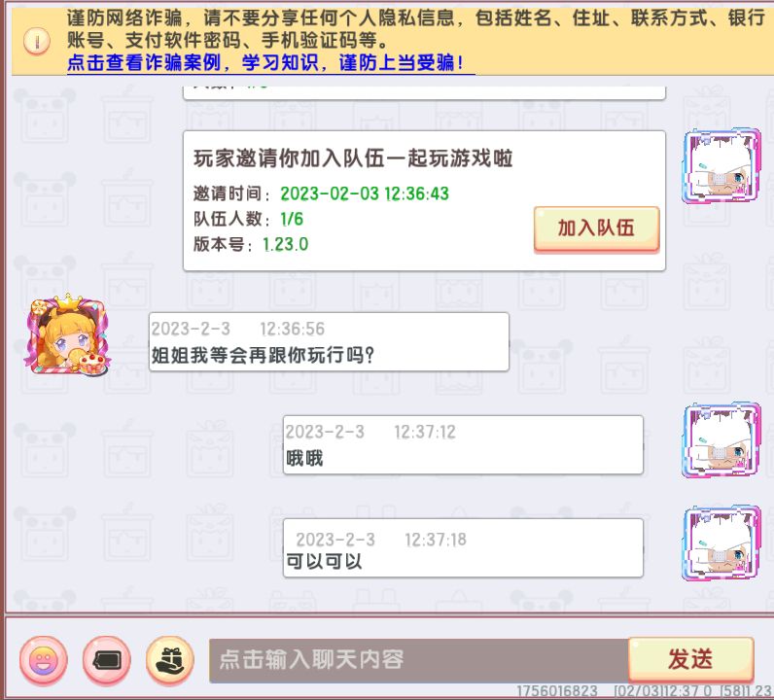Image resolution: width=774 pixels, height=700 pixels.
Task: Click the invitation time 2023-02-03 12:36:43
Action: (x=365, y=193)
